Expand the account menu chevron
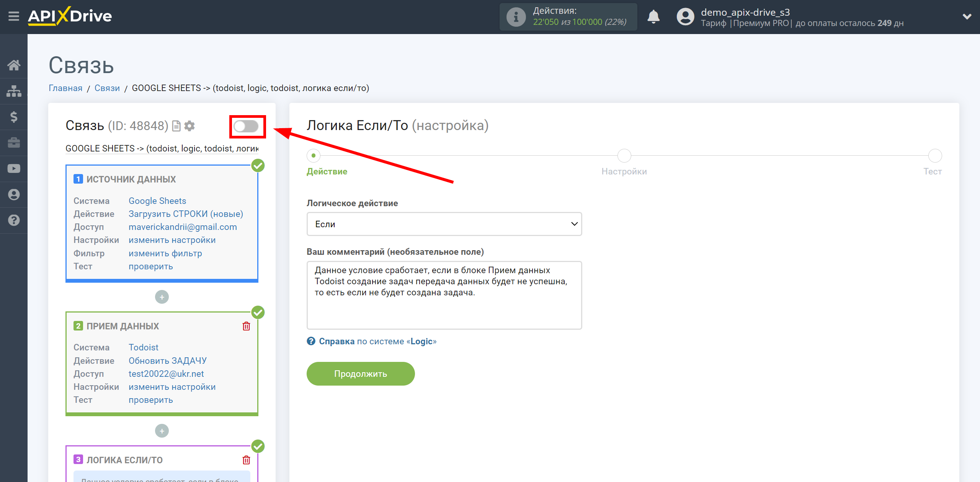 tap(967, 17)
